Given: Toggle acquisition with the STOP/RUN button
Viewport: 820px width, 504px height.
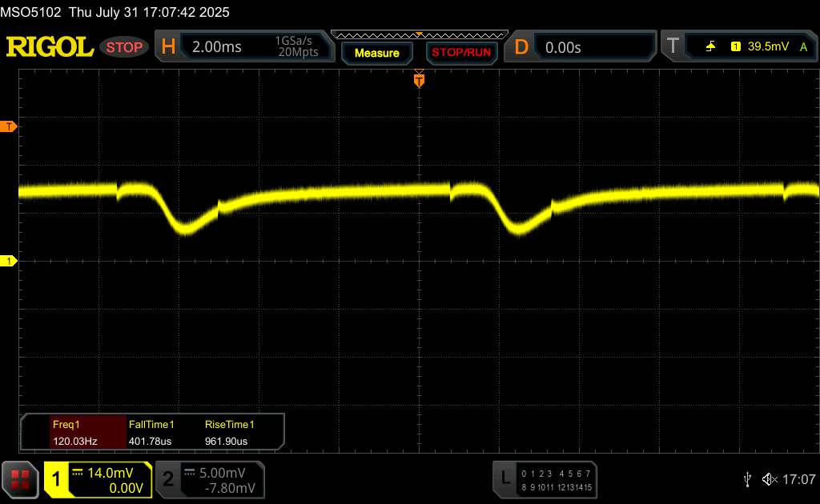Looking at the screenshot, I should coord(460,53).
